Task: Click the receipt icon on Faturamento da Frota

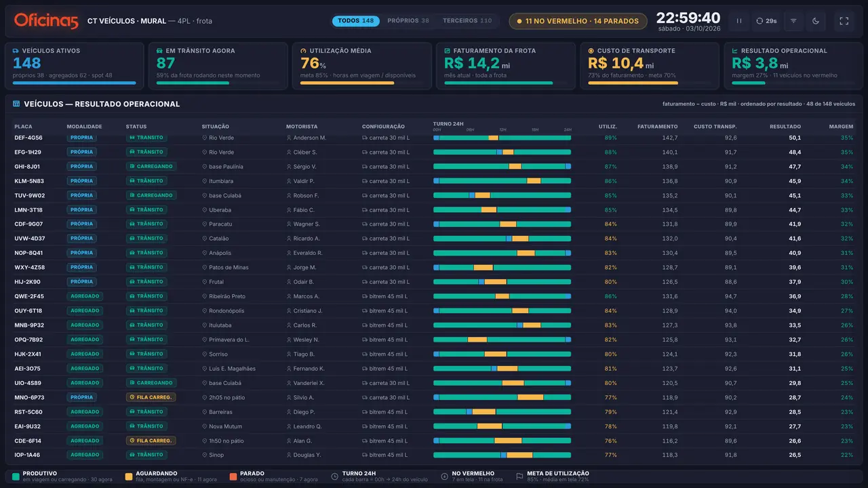Action: click(448, 51)
